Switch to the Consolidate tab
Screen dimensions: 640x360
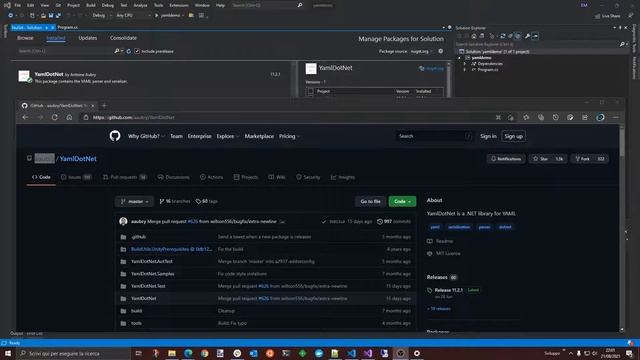(x=123, y=38)
